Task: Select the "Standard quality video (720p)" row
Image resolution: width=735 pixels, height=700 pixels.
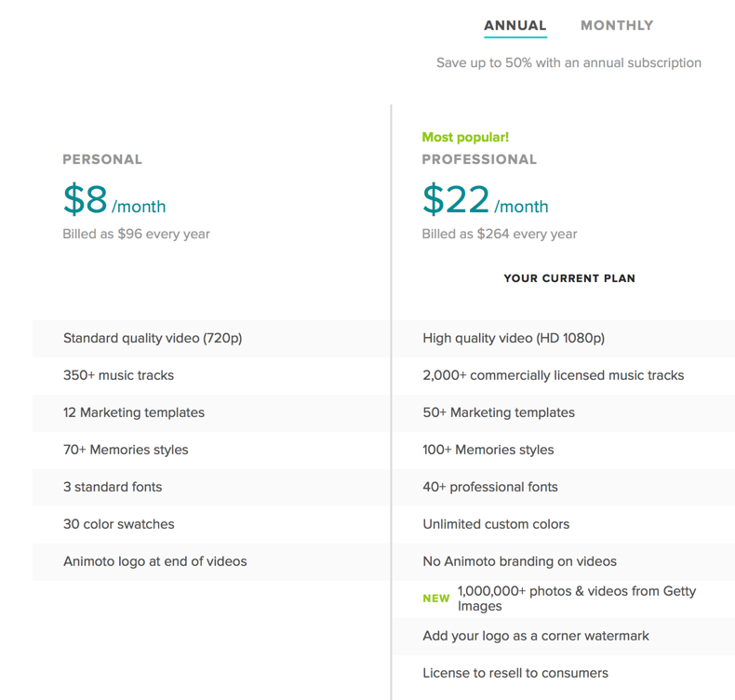Action: [x=153, y=339]
